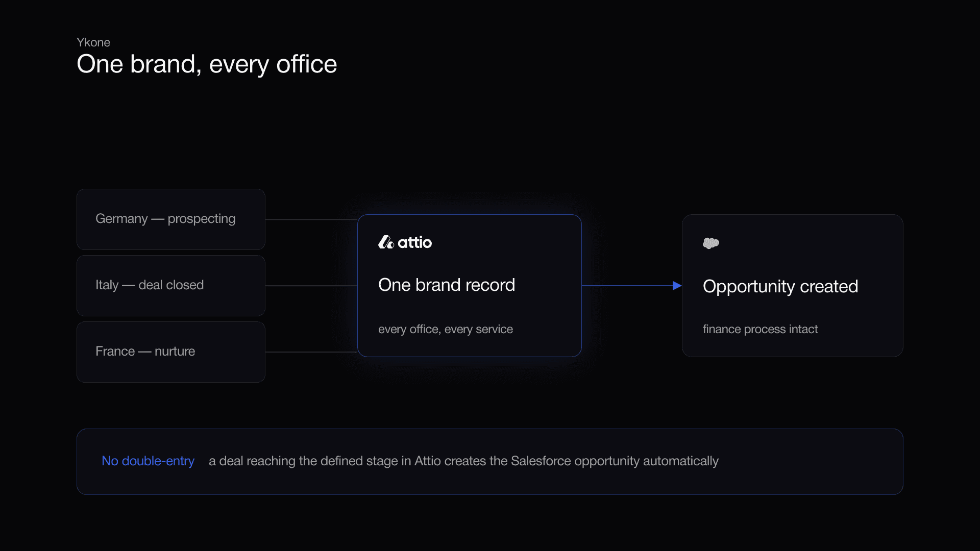Click the Salesforce cloud icon
980x551 pixels.
[x=711, y=243]
